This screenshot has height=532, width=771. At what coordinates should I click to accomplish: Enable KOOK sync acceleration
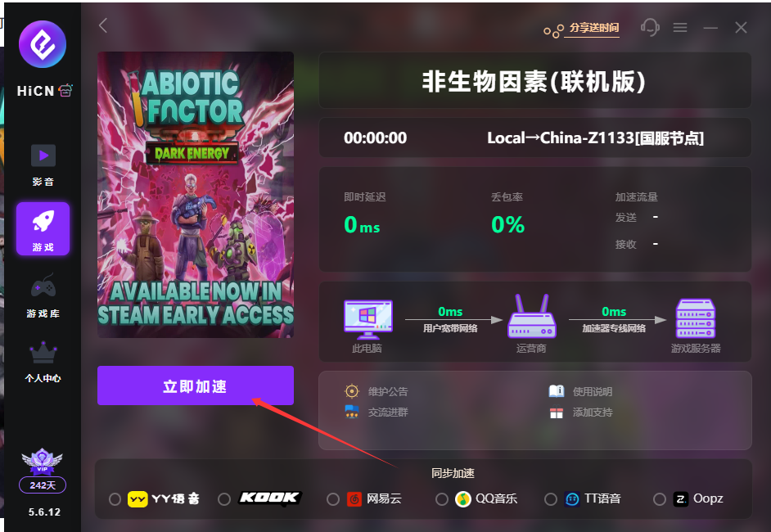pyautogui.click(x=224, y=499)
